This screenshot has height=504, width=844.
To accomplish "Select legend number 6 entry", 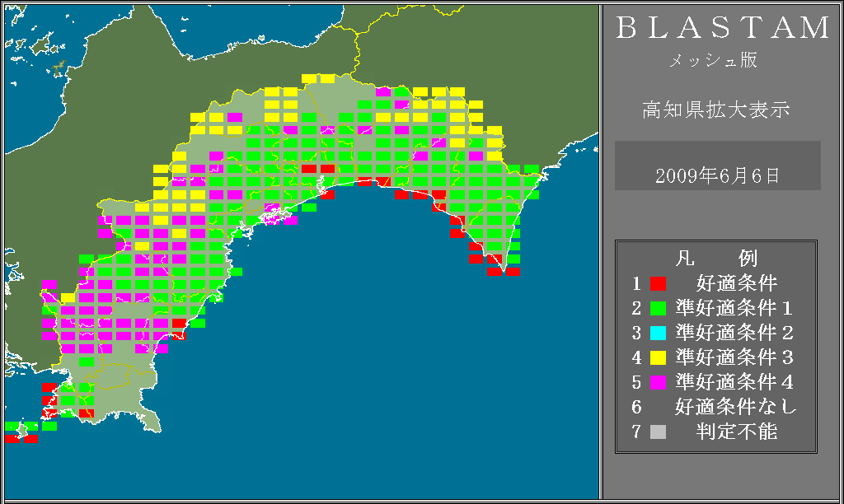I will [x=636, y=407].
